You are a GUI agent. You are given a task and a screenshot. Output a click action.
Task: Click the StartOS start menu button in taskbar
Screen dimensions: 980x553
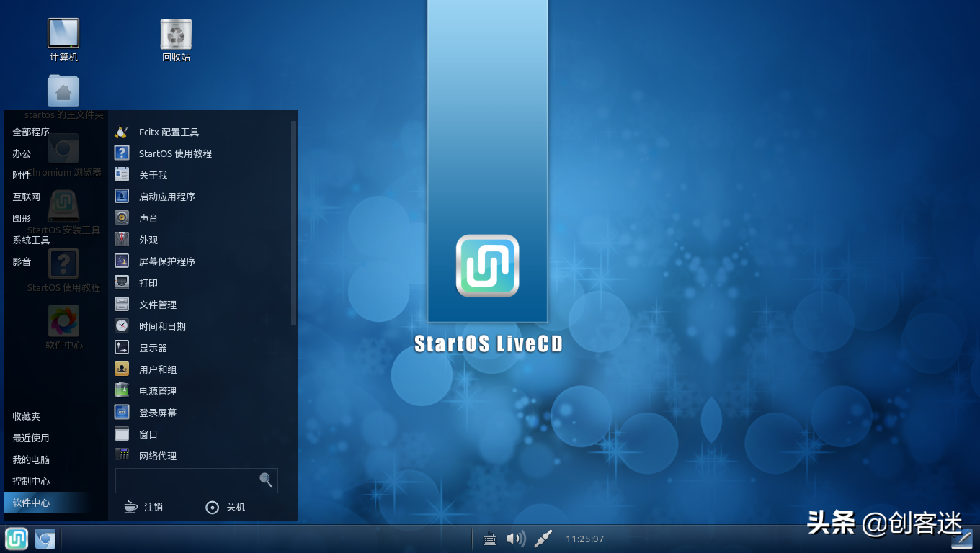tap(17, 539)
